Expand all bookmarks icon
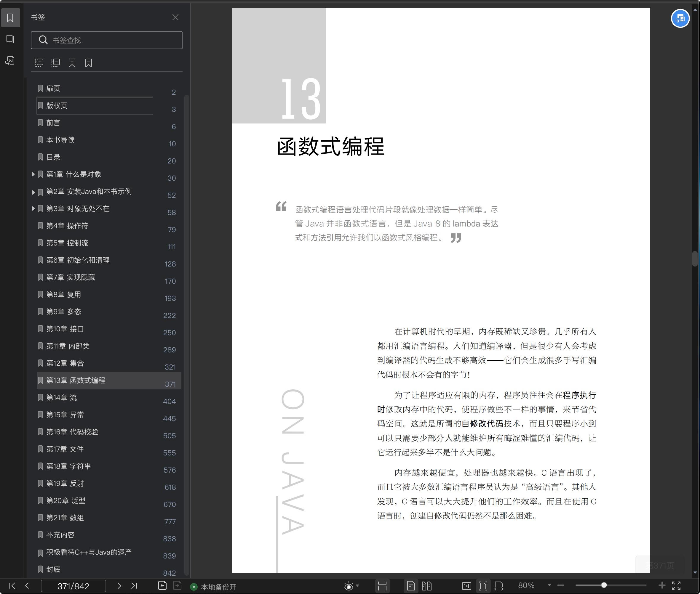 [x=39, y=63]
